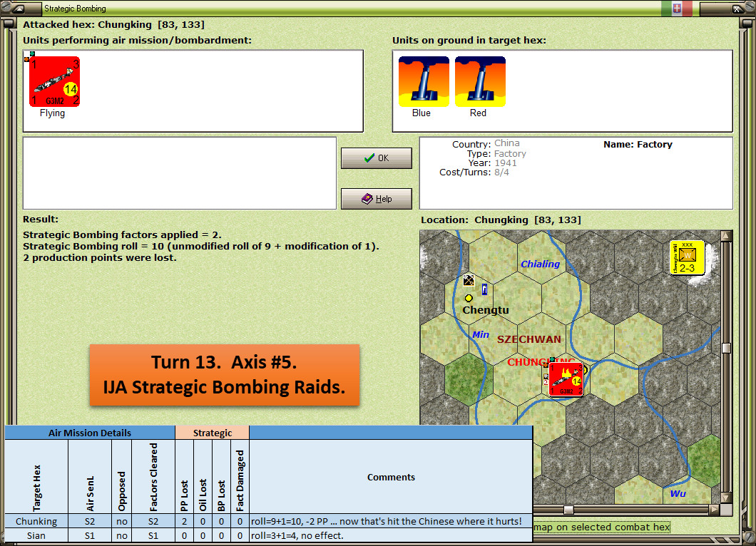756x546 pixels.
Task: Click the 'Min' river label on map
Action: pos(481,334)
